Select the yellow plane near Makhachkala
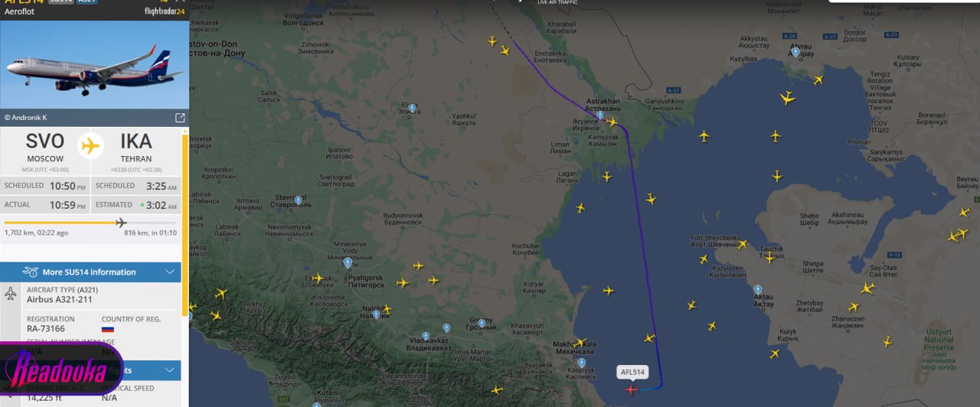 pos(580,342)
